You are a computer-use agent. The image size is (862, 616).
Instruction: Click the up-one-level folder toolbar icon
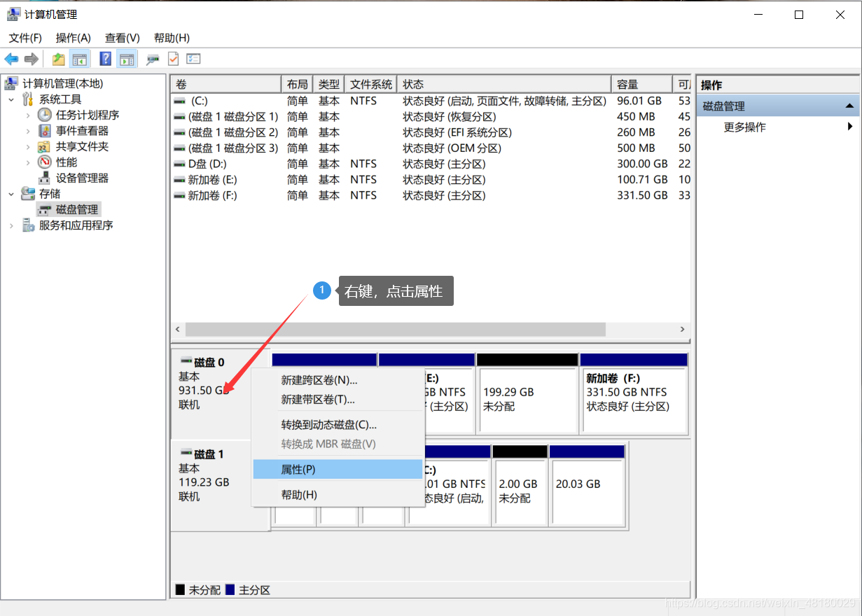[59, 59]
